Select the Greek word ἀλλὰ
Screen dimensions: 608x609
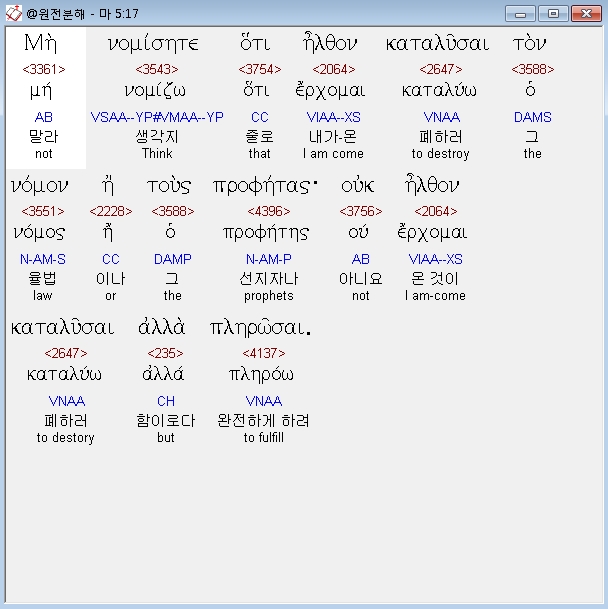point(162,327)
